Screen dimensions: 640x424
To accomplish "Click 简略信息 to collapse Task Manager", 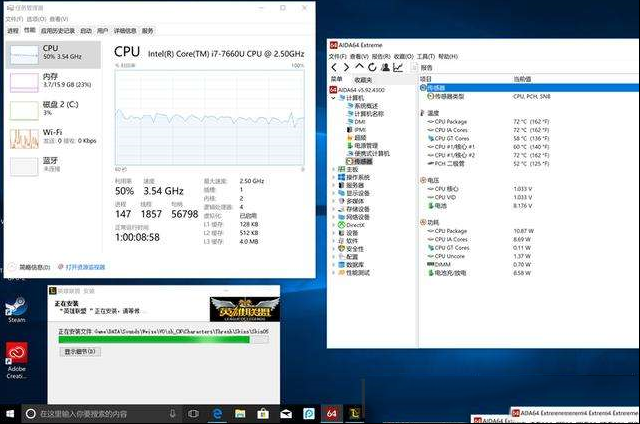I will (x=30, y=267).
